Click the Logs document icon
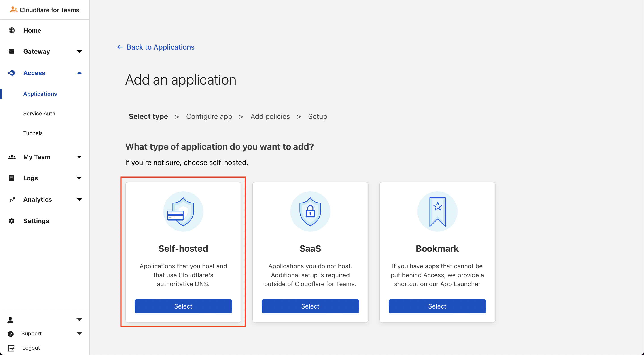The width and height of the screenshot is (644, 355). [11, 178]
